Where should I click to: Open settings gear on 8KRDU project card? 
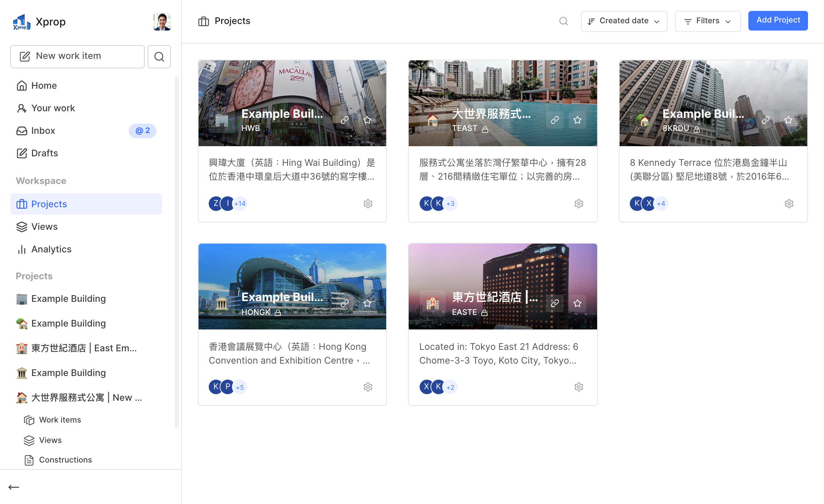(x=789, y=204)
